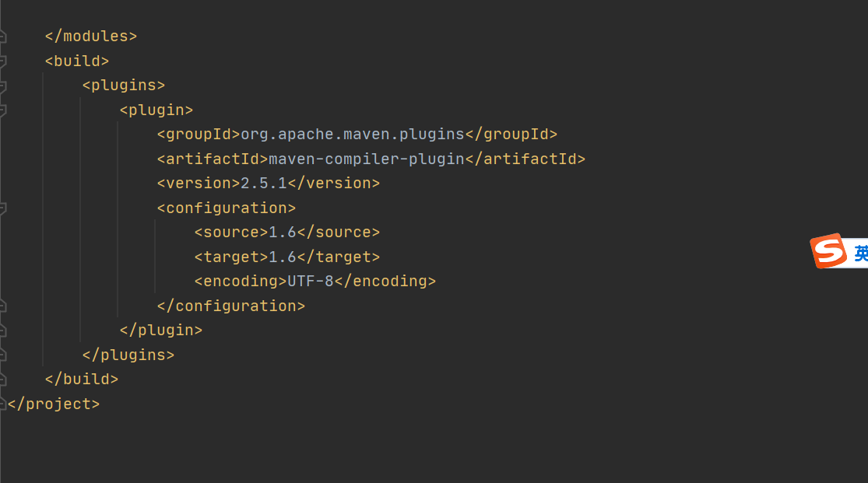Screen dimensions: 868x483
Task: Click the fold marker beside </configuration>
Action: click(x=3, y=306)
